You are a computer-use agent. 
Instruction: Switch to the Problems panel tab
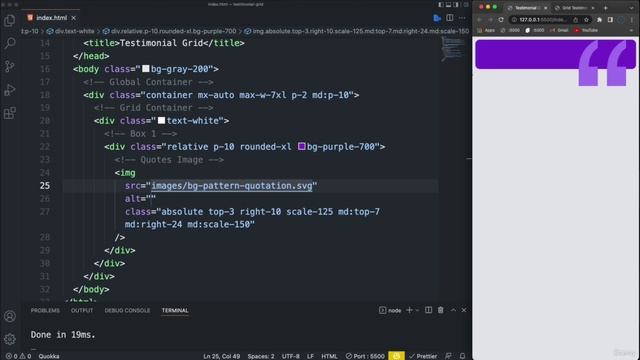(45, 311)
